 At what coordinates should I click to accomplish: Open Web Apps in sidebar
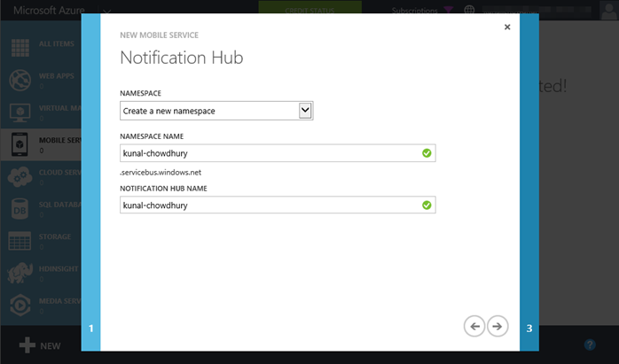42,80
